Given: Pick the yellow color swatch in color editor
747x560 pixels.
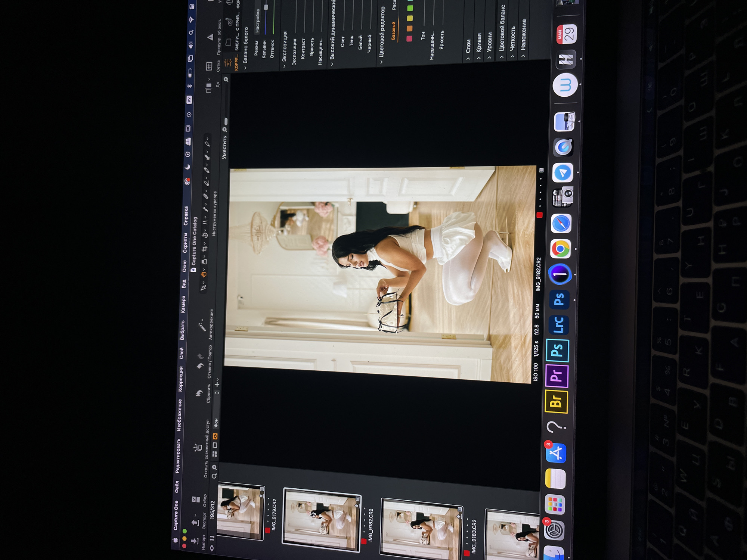Looking at the screenshot, I should point(410,18).
